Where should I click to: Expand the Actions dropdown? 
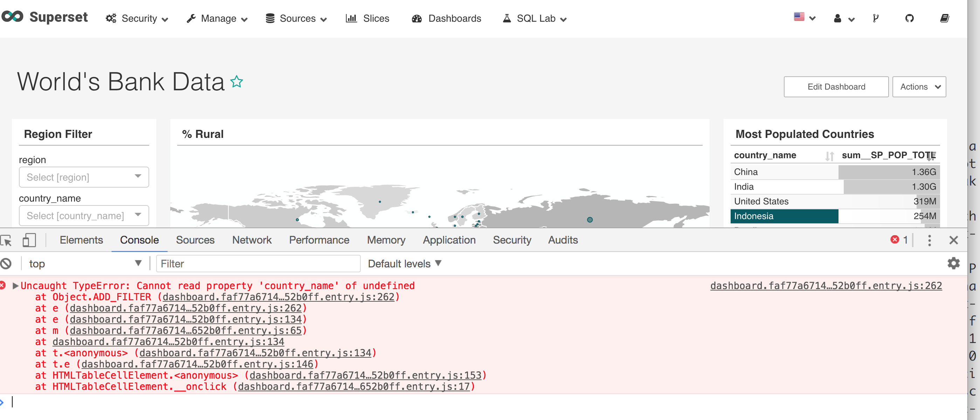[919, 87]
